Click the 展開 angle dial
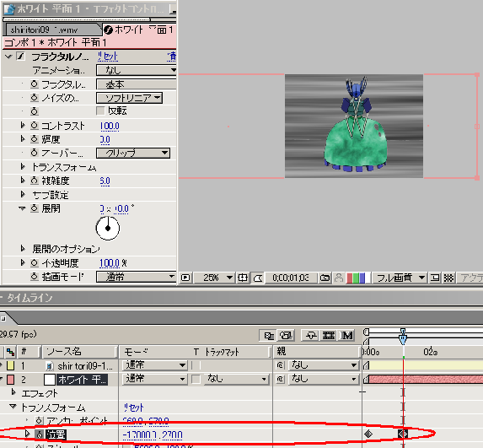This screenshot has width=483, height=448. point(108,228)
